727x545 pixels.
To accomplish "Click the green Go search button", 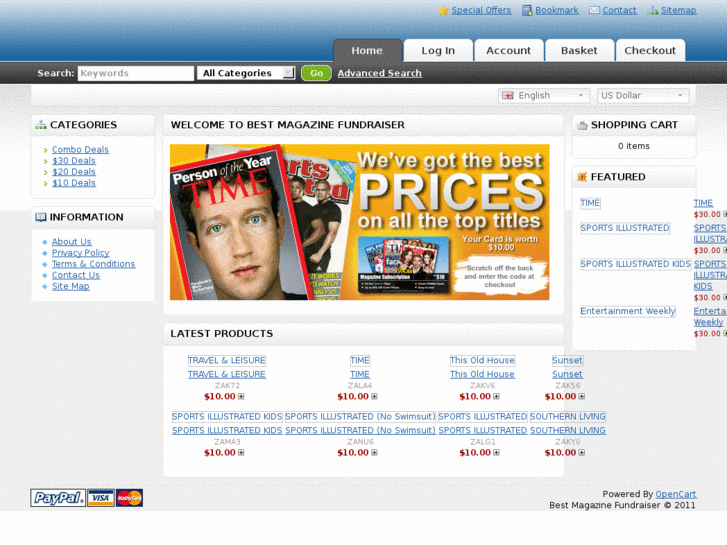I will coord(316,73).
